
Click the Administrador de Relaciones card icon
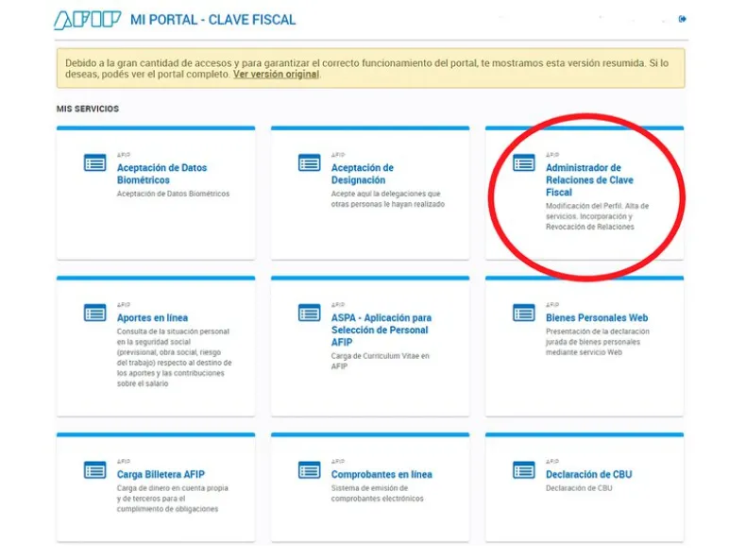[x=523, y=163]
